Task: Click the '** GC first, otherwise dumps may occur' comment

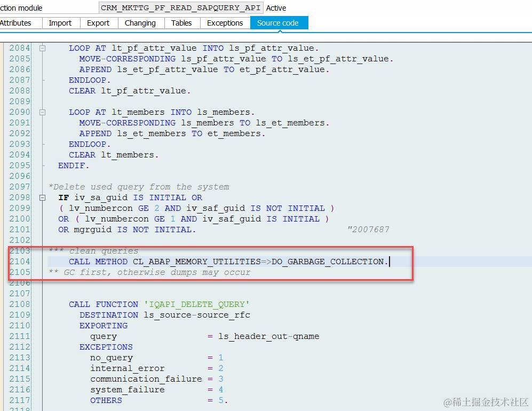Action: (149, 272)
